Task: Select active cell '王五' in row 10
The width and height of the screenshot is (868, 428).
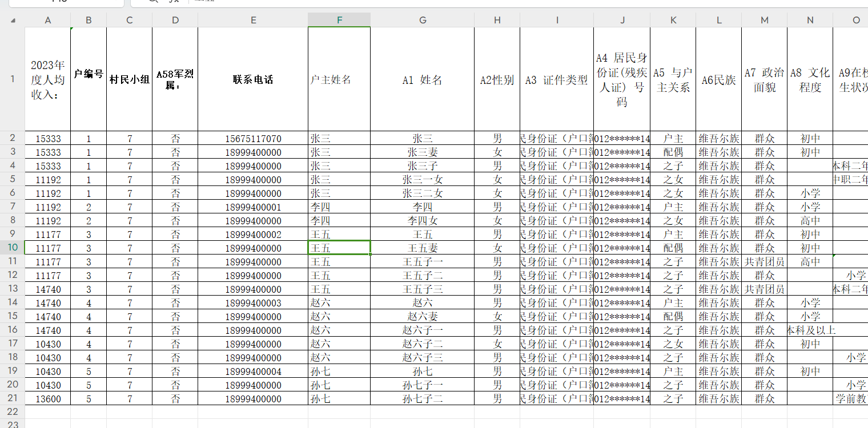Action: coord(339,248)
